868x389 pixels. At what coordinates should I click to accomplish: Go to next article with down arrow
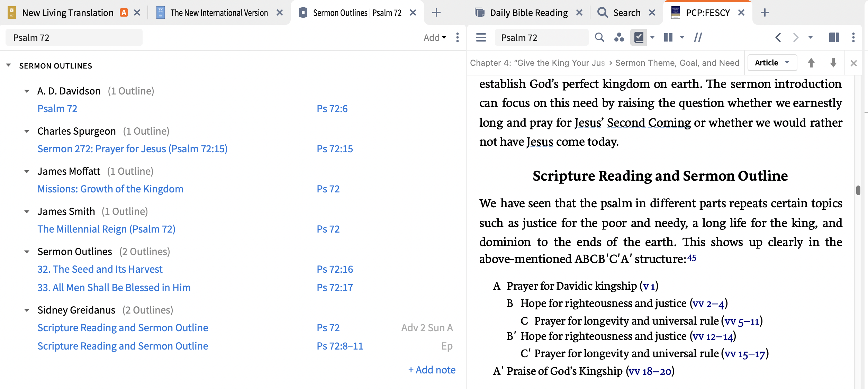[x=833, y=63]
